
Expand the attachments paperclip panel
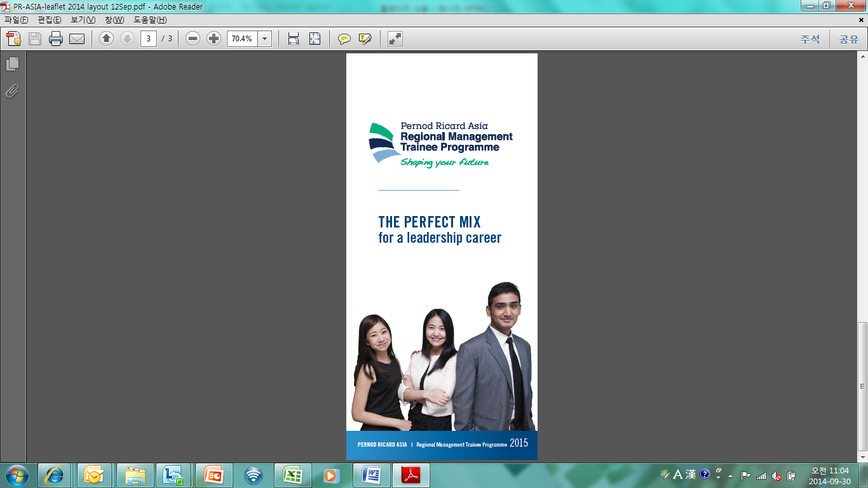pyautogui.click(x=12, y=91)
